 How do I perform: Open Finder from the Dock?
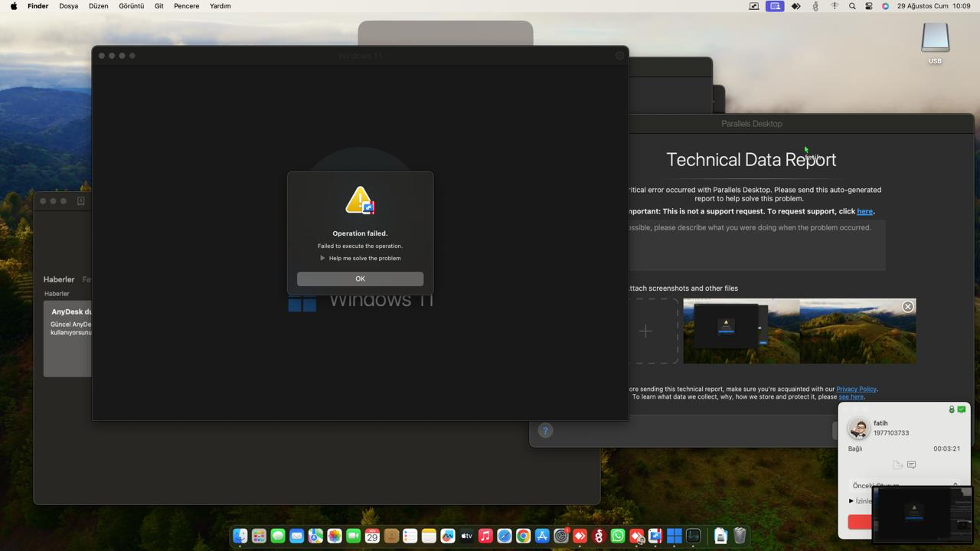point(240,536)
